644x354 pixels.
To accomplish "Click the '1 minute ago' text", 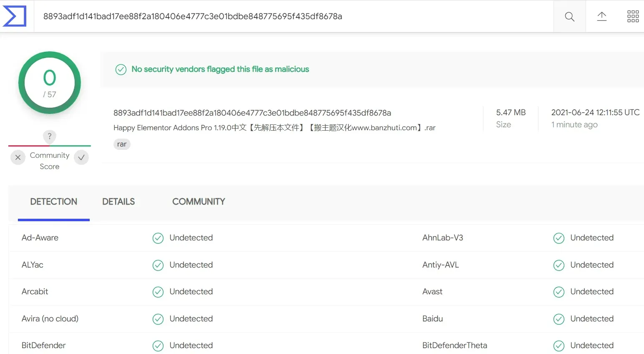I will tap(574, 124).
